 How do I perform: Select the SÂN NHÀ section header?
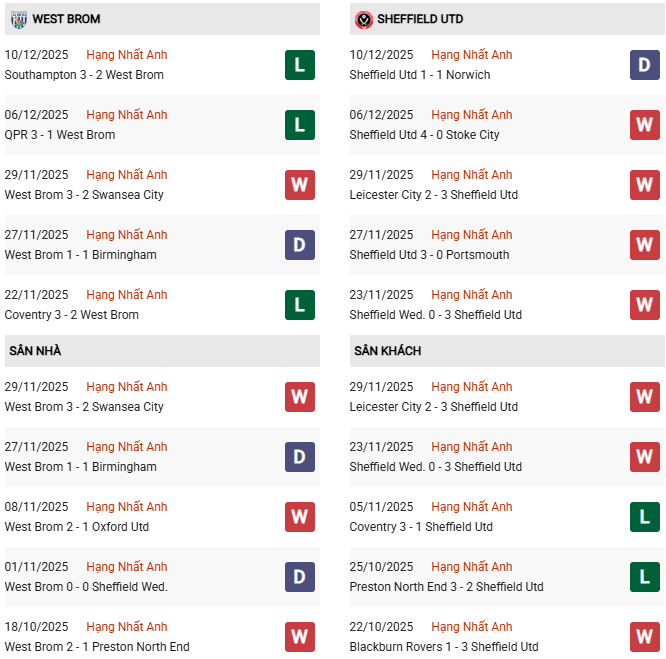tap(36, 351)
